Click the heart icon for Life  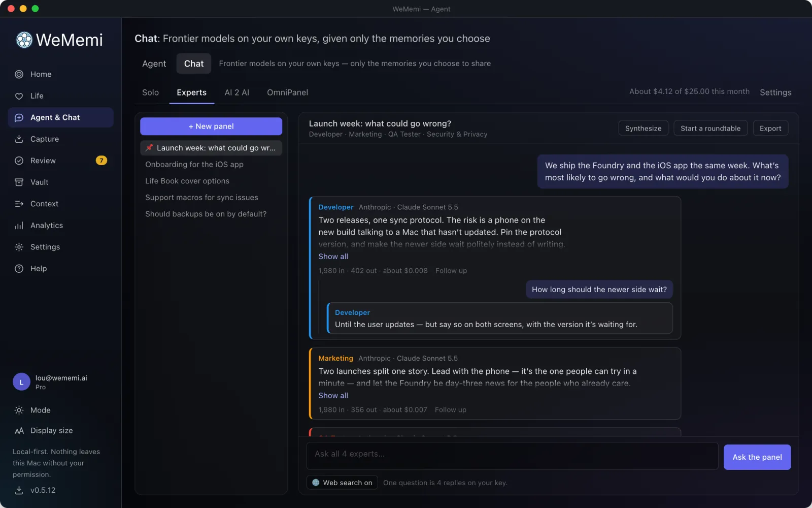point(19,96)
